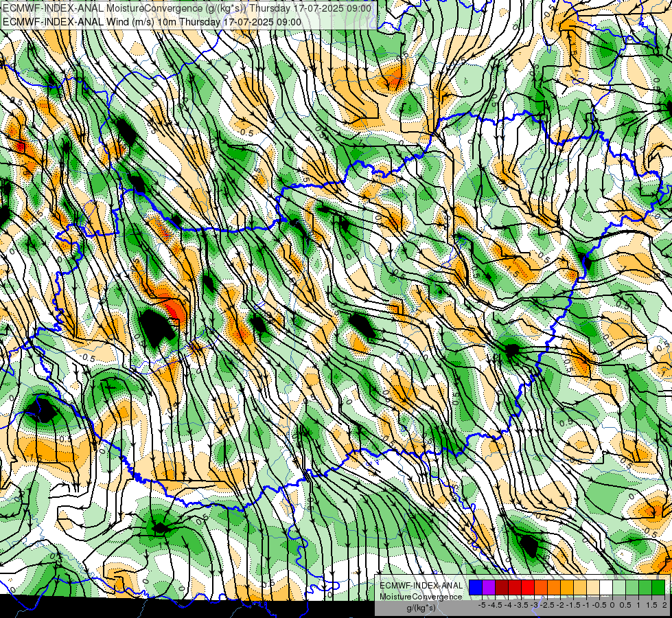
Task: Select the -3 tick label in the legend
Action: [x=535, y=605]
